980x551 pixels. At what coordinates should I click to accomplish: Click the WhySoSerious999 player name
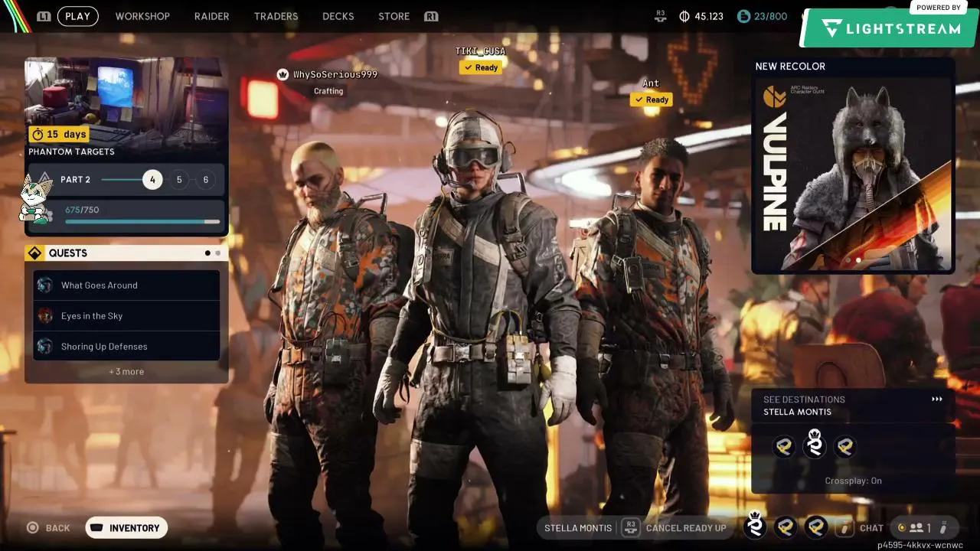point(335,74)
